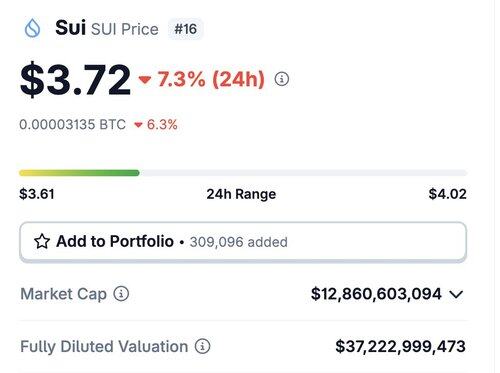Click the $12,860,603,094 market cap value

(376, 294)
